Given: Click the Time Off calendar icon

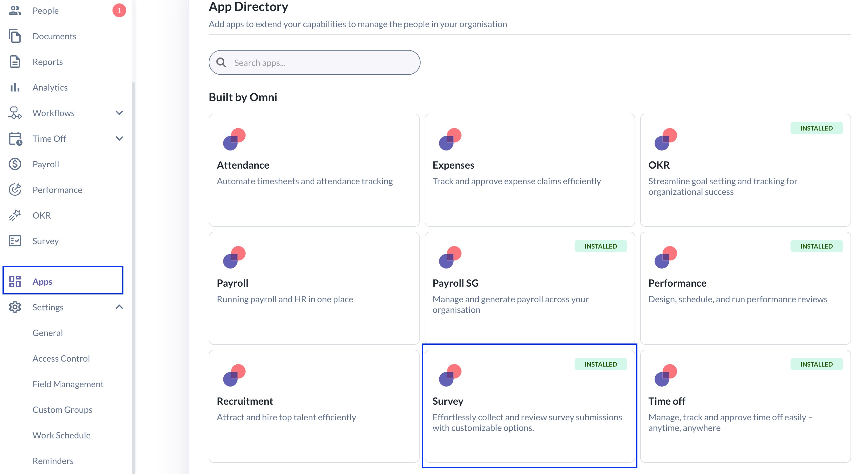Looking at the screenshot, I should pyautogui.click(x=15, y=138).
